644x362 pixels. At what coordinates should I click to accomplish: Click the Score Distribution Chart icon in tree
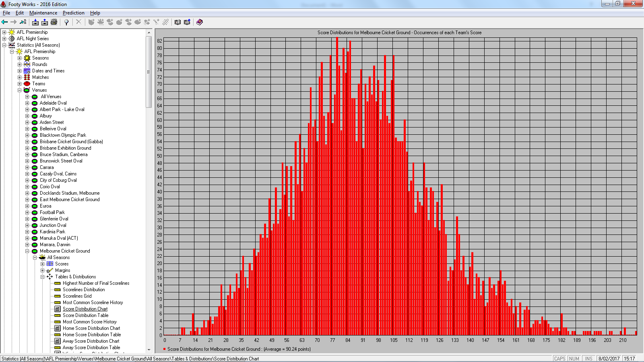click(x=57, y=309)
